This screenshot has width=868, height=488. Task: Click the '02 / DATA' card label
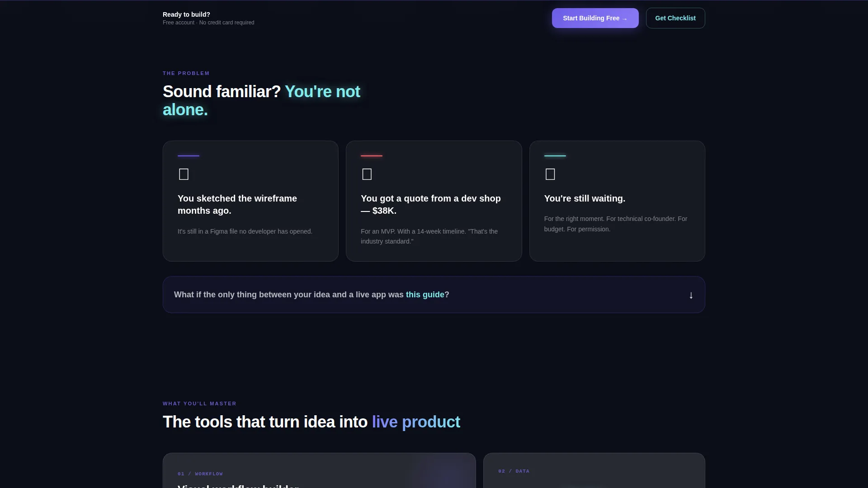pos(514,471)
